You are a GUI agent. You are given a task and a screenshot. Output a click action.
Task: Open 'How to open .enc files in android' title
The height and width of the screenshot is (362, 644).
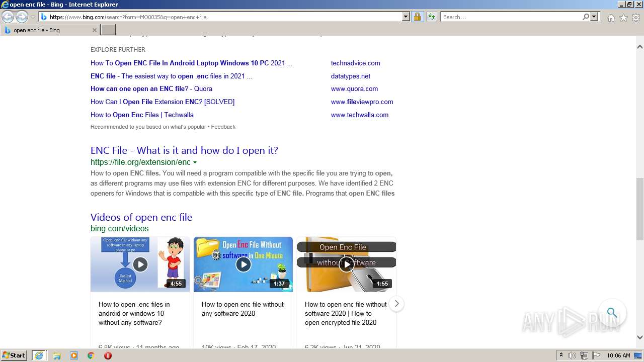[134, 314]
